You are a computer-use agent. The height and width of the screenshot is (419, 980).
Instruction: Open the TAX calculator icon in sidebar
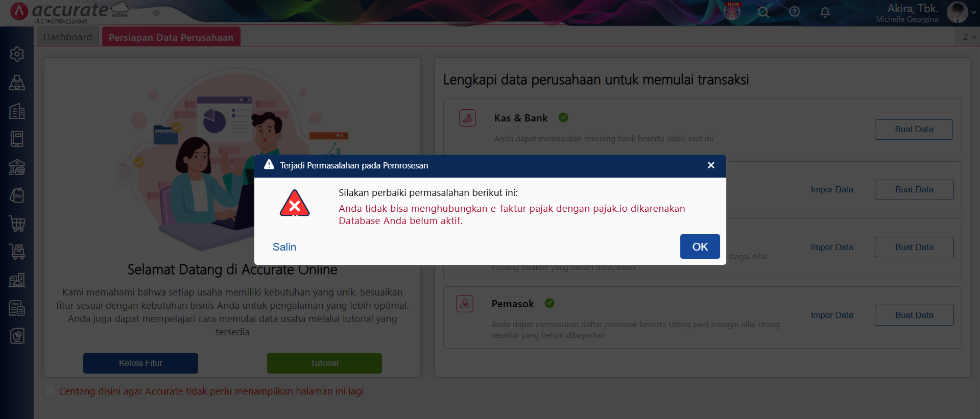[17, 308]
